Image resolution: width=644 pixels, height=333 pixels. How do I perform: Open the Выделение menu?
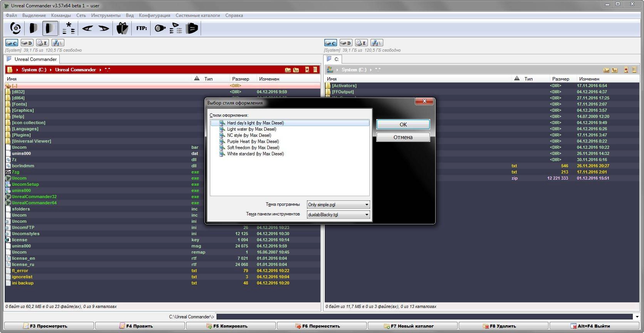click(x=34, y=15)
